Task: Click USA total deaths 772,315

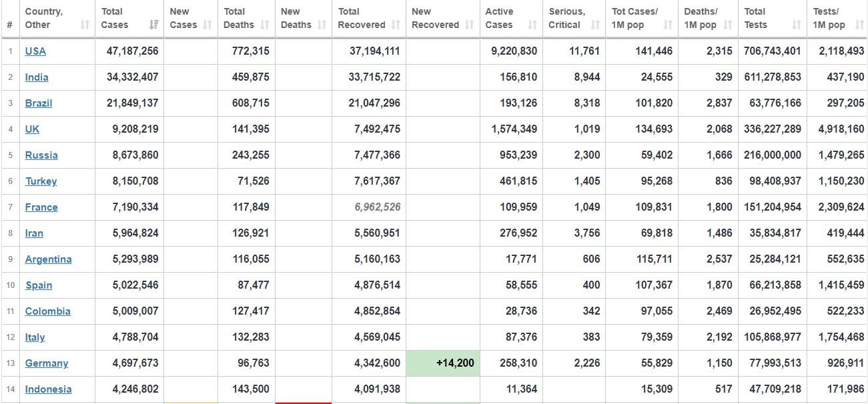Action: 251,51
